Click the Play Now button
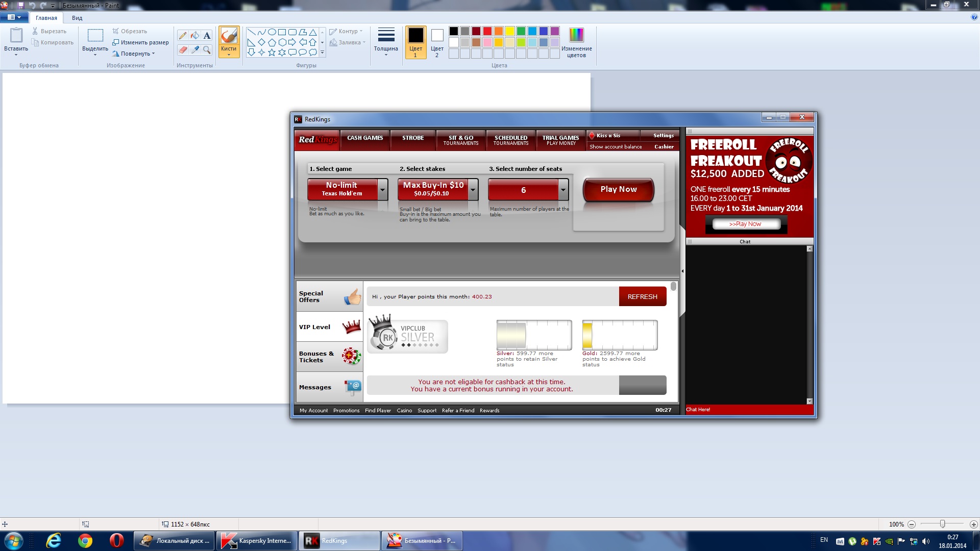Viewport: 980px width, 551px height. [618, 189]
